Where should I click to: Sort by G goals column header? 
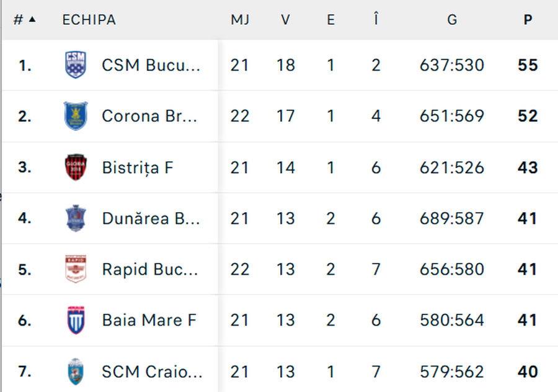(452, 20)
